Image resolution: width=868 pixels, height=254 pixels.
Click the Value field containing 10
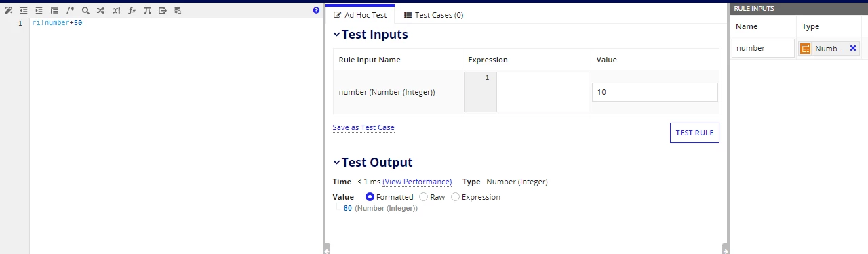pyautogui.click(x=655, y=92)
